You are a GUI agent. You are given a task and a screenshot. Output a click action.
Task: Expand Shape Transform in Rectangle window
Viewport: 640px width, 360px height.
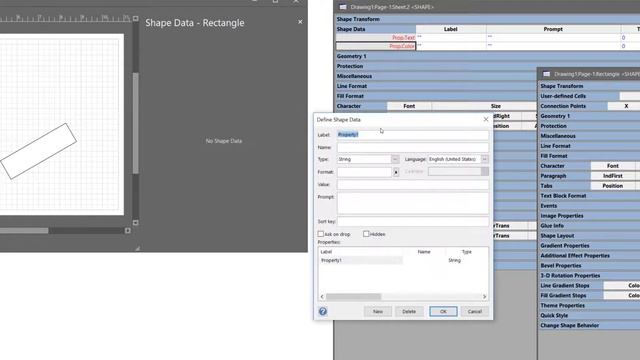click(x=562, y=86)
